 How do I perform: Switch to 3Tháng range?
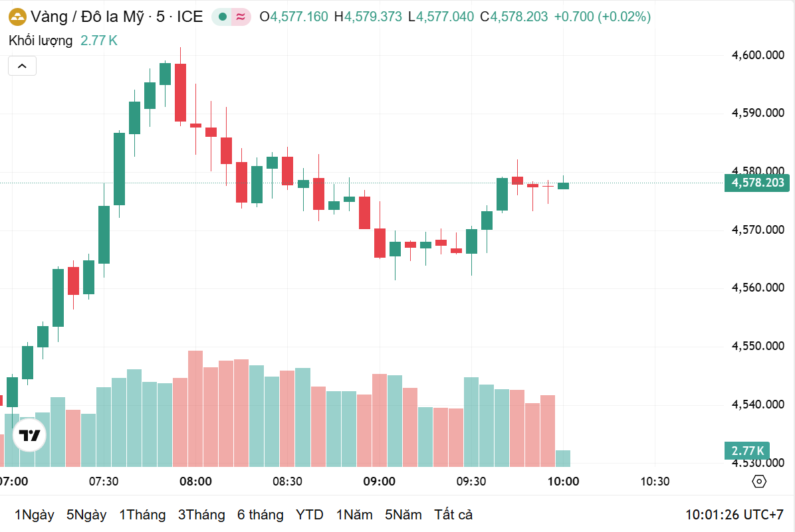point(201,515)
